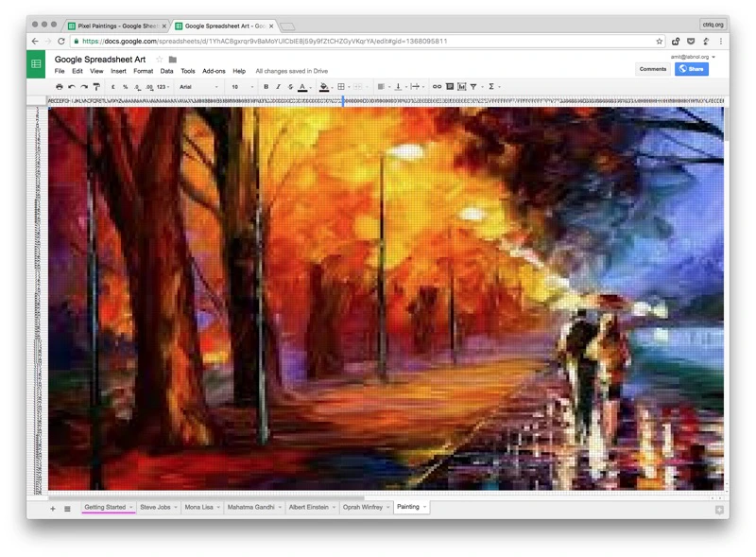Open the insert chart icon
This screenshot has height=557, width=756.
click(x=460, y=86)
